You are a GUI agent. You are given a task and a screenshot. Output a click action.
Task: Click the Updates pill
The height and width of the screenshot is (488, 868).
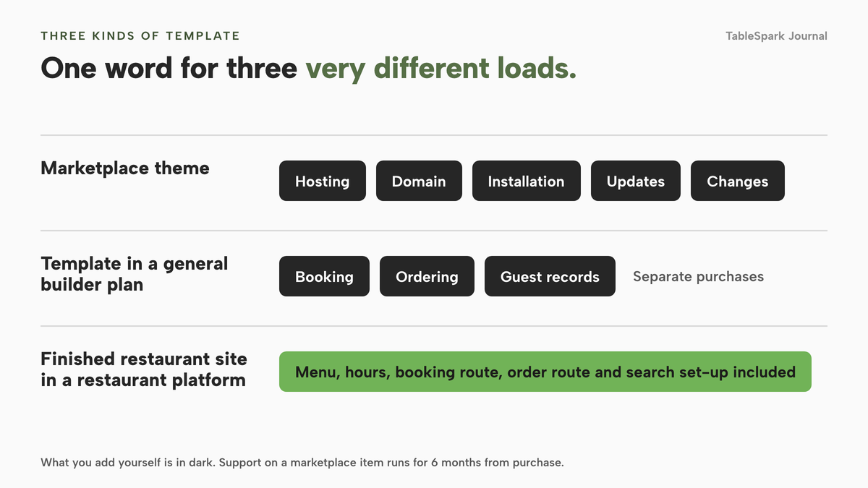[636, 181]
